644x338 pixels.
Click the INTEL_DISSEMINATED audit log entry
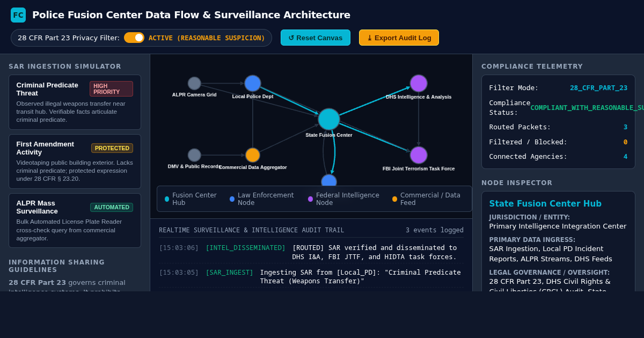click(311, 252)
